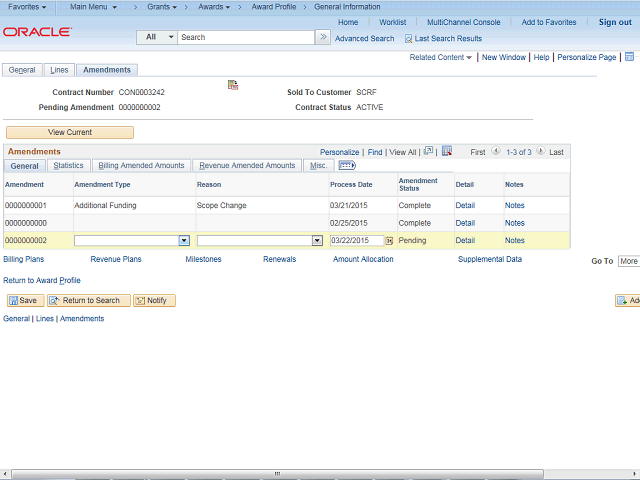Screen dimensions: 640x480
Task: Click the search go arrow button
Action: [322, 37]
